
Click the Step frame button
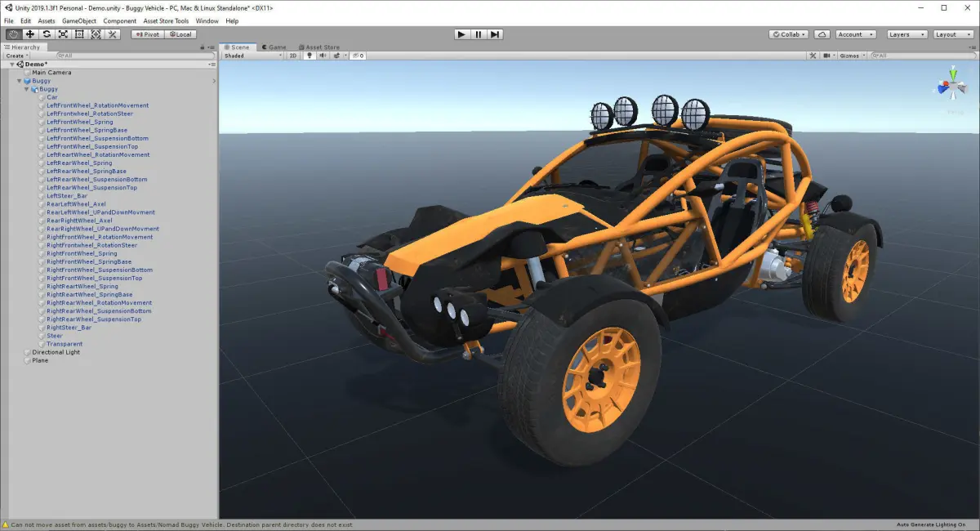(495, 34)
